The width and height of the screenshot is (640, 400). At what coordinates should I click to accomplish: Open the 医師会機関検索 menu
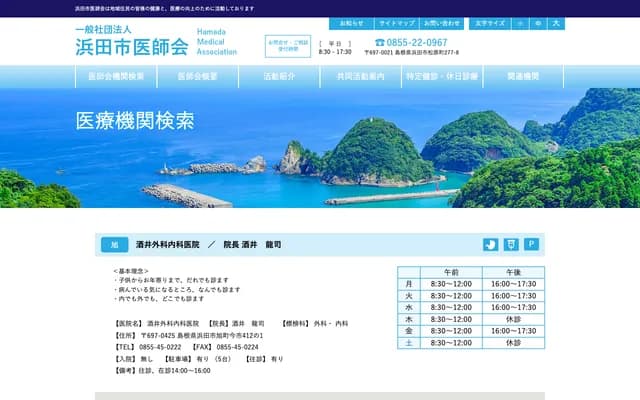click(116, 76)
